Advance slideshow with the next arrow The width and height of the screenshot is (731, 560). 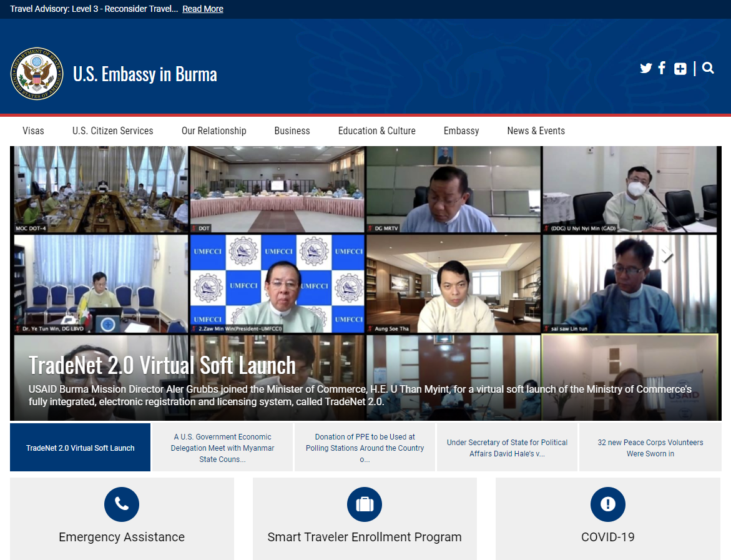(x=667, y=254)
